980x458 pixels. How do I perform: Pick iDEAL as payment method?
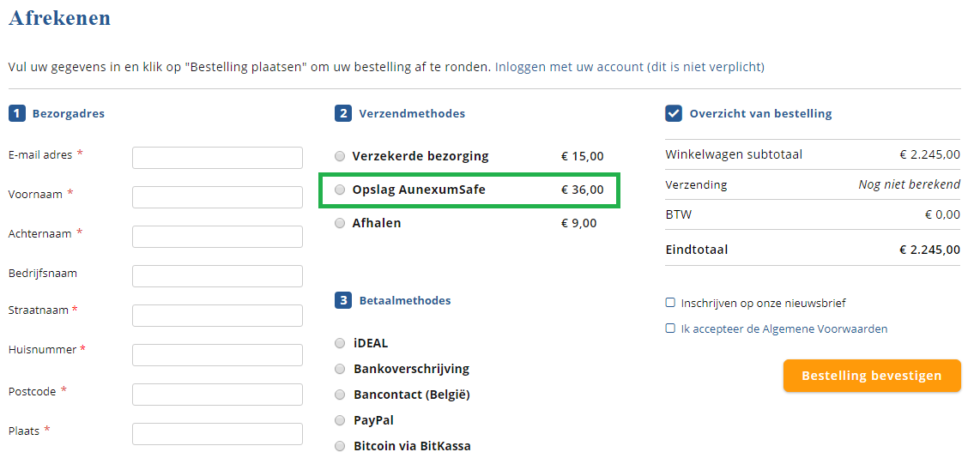pyautogui.click(x=341, y=343)
